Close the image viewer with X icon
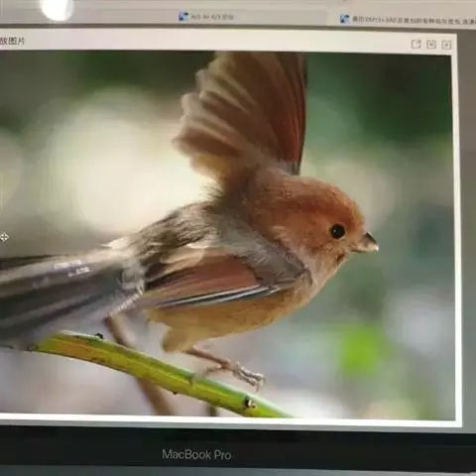The width and height of the screenshot is (476, 476). tap(446, 45)
